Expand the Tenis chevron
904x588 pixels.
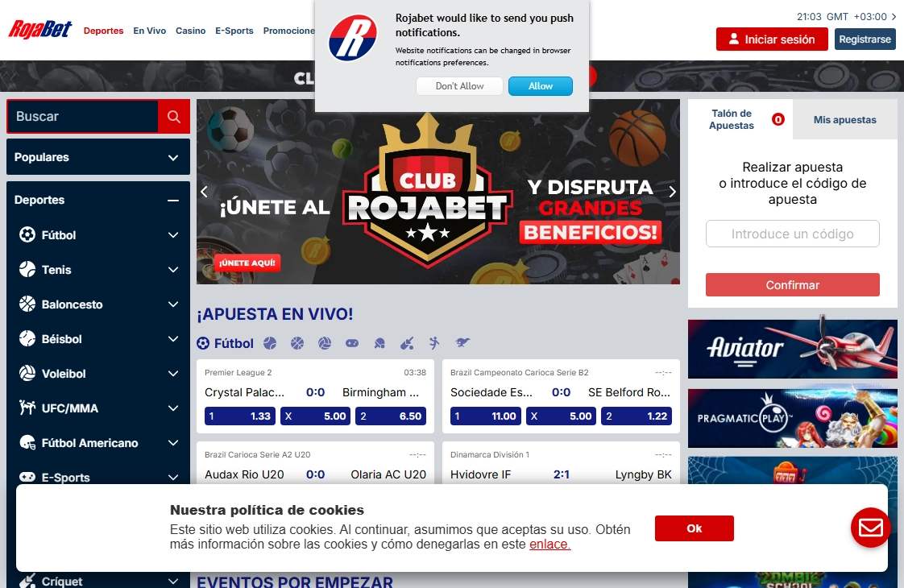pyautogui.click(x=173, y=269)
